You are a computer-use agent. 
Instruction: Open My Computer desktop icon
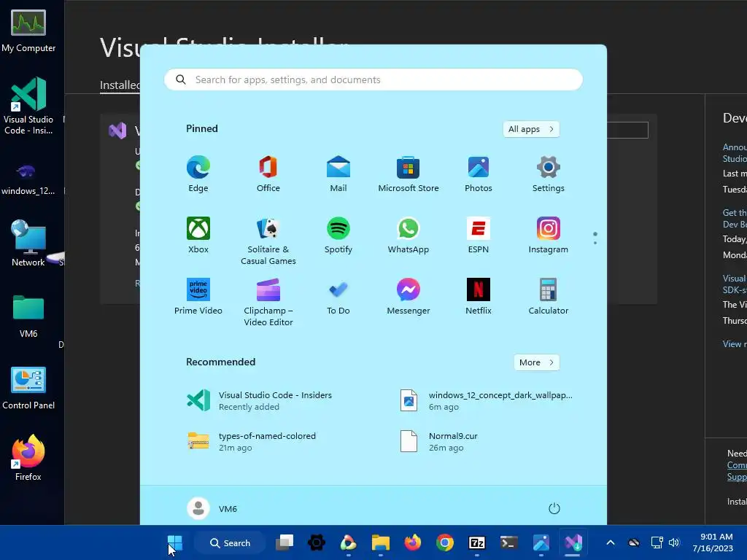tap(28, 31)
